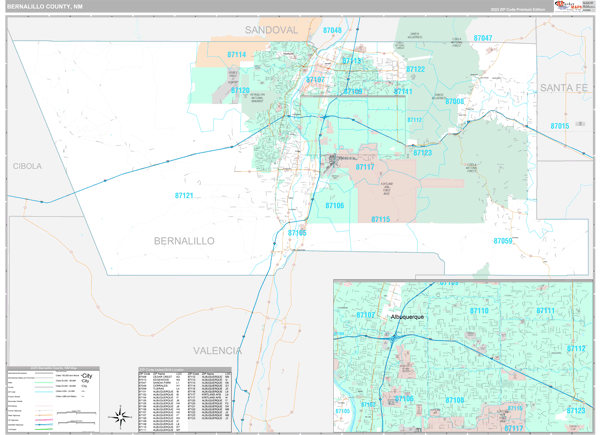Click ZIP code 87048 label
Image resolution: width=600 pixels, height=435 pixels.
click(x=332, y=31)
